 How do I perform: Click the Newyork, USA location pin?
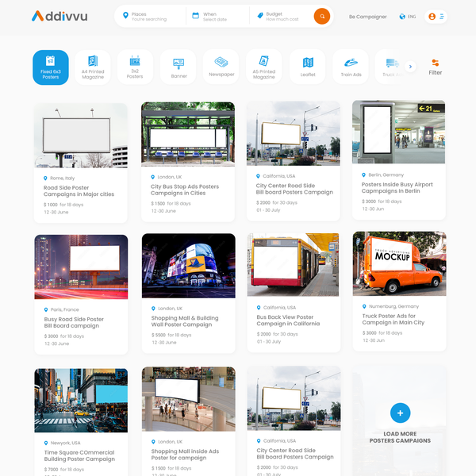tap(46, 443)
